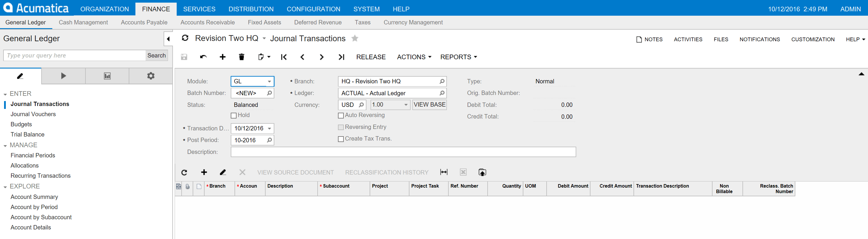Click the Save disk icon in toolbar
Image resolution: width=868 pixels, height=239 pixels.
pyautogui.click(x=184, y=57)
